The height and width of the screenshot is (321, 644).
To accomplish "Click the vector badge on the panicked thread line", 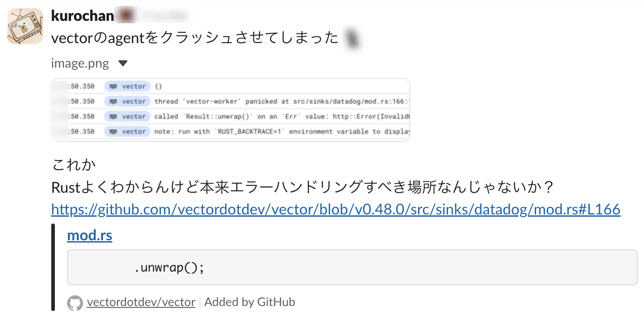I will 127,101.
